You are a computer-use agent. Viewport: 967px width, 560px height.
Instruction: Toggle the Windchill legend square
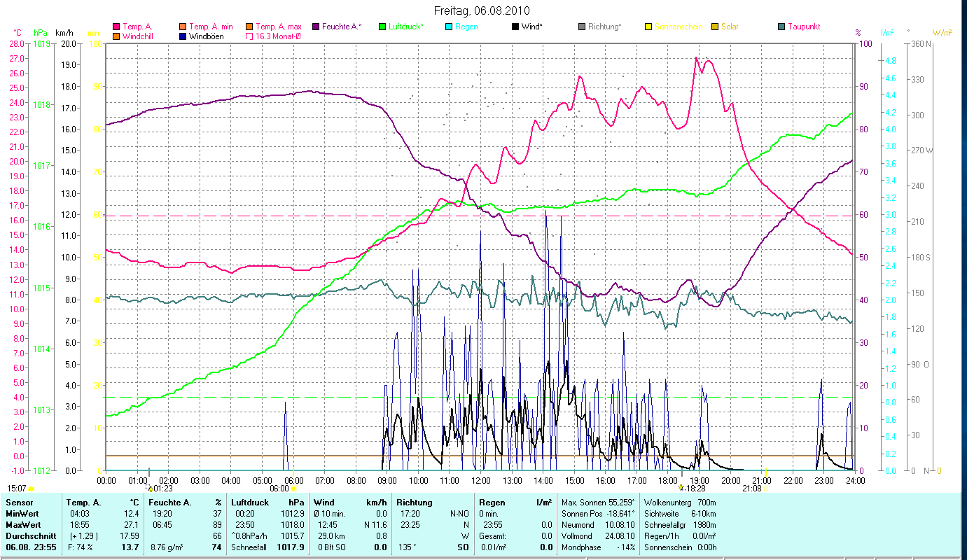[x=116, y=36]
